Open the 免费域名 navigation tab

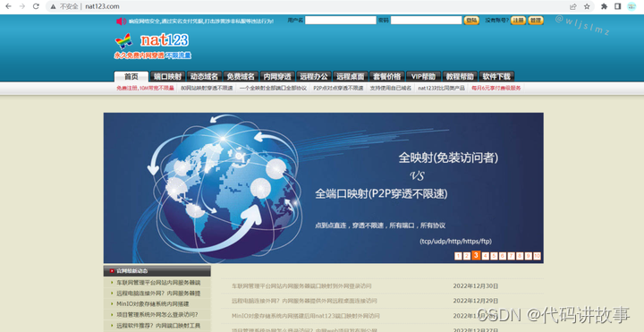point(241,76)
